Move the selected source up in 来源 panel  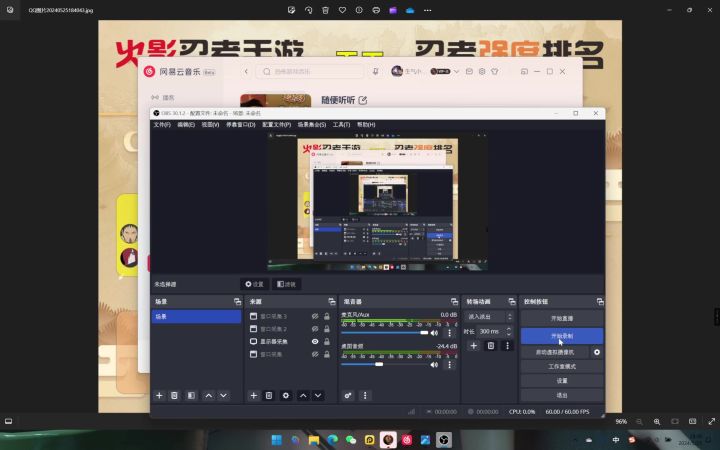[303, 395]
